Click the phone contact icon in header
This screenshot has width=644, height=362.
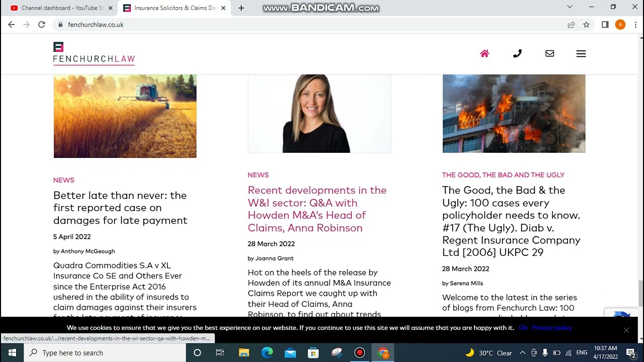click(517, 53)
